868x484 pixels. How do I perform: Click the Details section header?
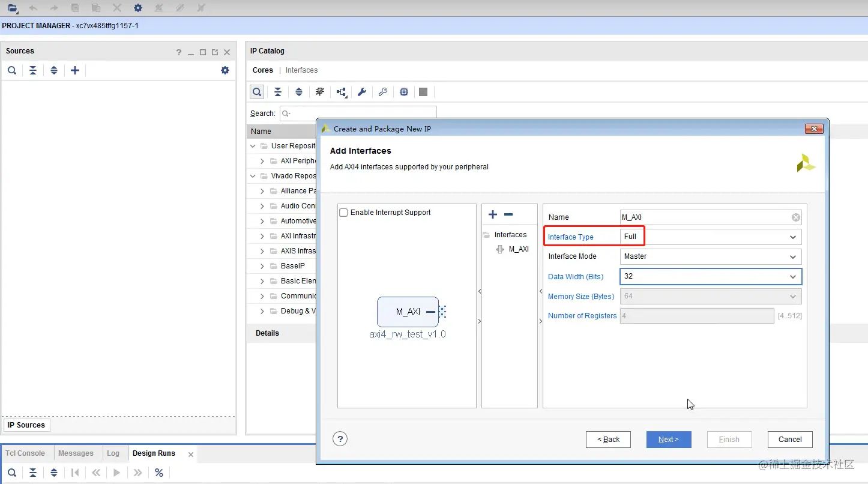pyautogui.click(x=268, y=333)
